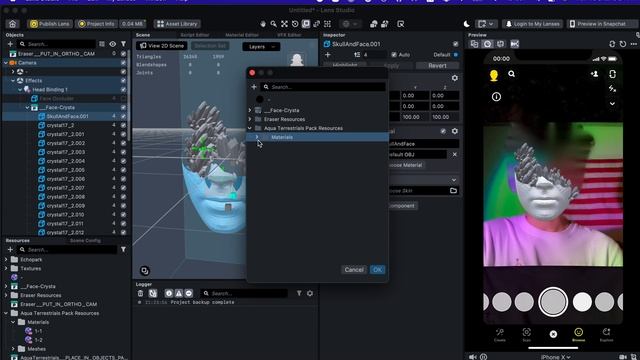Click Revert in the Inspector

click(x=437, y=66)
